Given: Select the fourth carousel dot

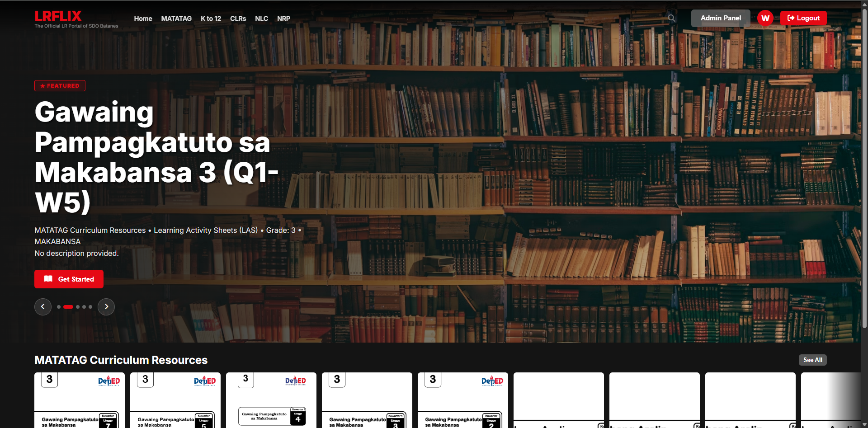Looking at the screenshot, I should 84,307.
